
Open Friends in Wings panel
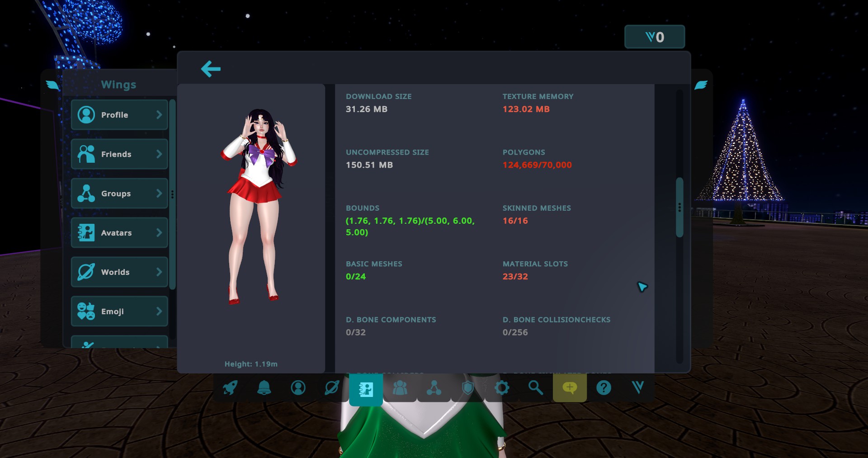tap(119, 154)
